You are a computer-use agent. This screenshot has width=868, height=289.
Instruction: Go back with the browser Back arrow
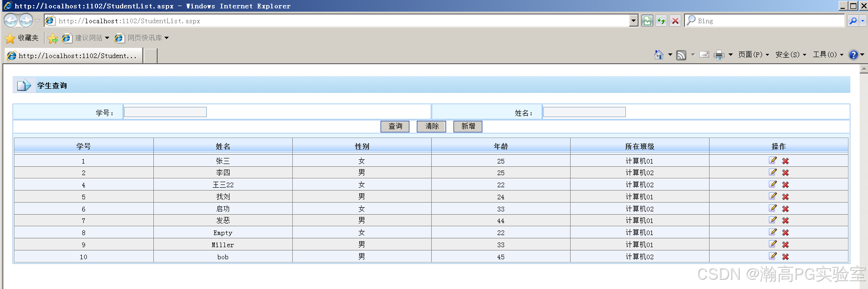pyautogui.click(x=11, y=20)
